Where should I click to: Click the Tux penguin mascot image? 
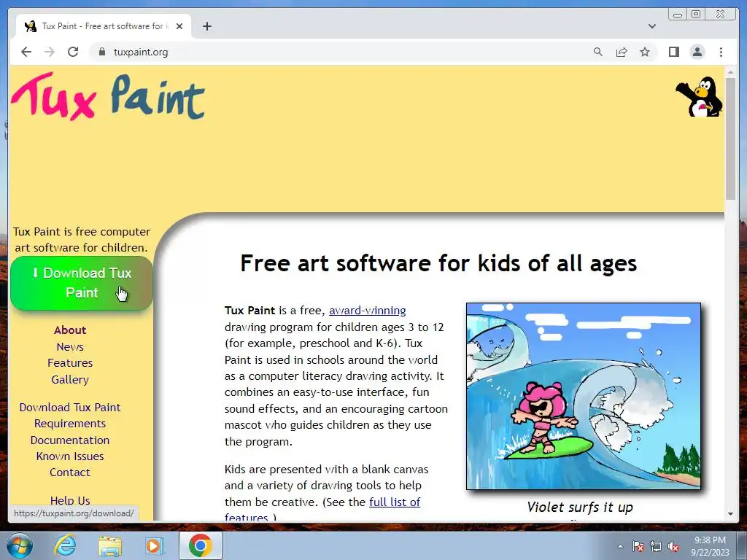pyautogui.click(x=699, y=97)
